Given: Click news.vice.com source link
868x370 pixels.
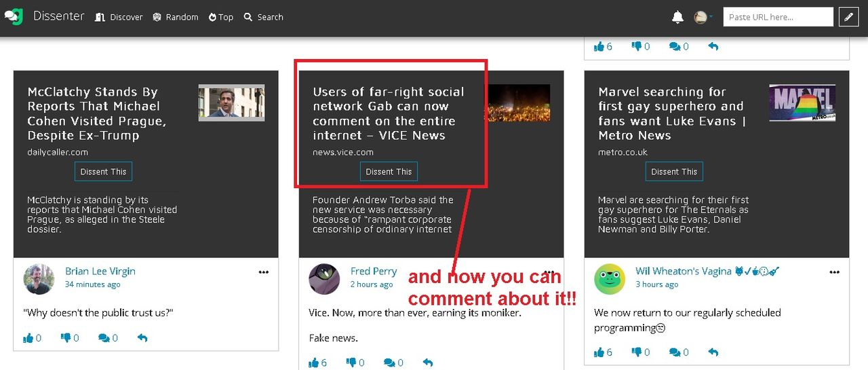Looking at the screenshot, I should coord(343,152).
